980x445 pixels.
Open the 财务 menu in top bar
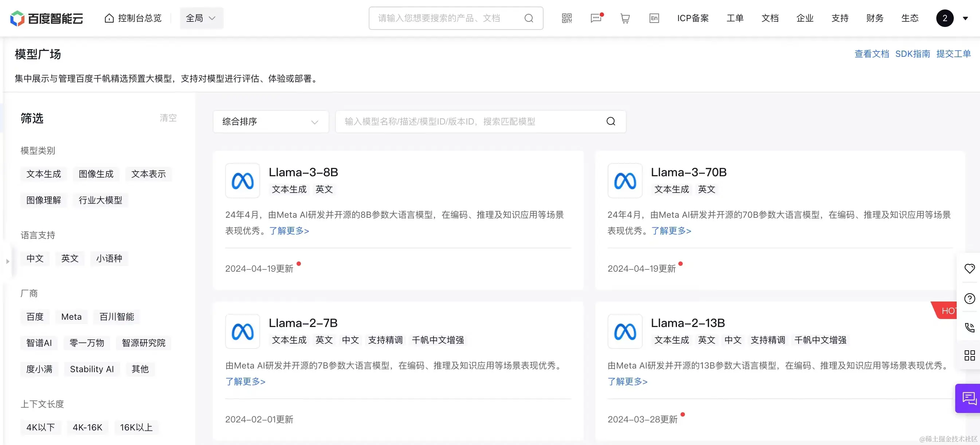coord(874,18)
